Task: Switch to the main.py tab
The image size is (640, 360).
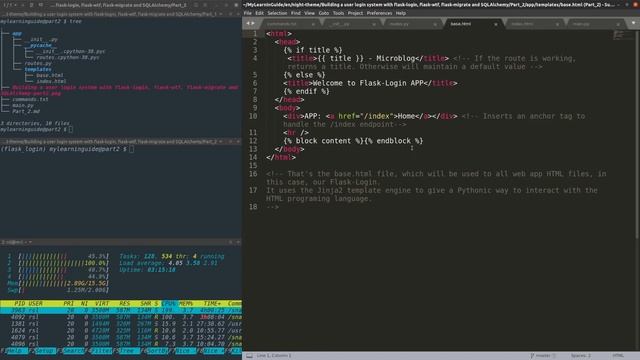Action: point(594,24)
